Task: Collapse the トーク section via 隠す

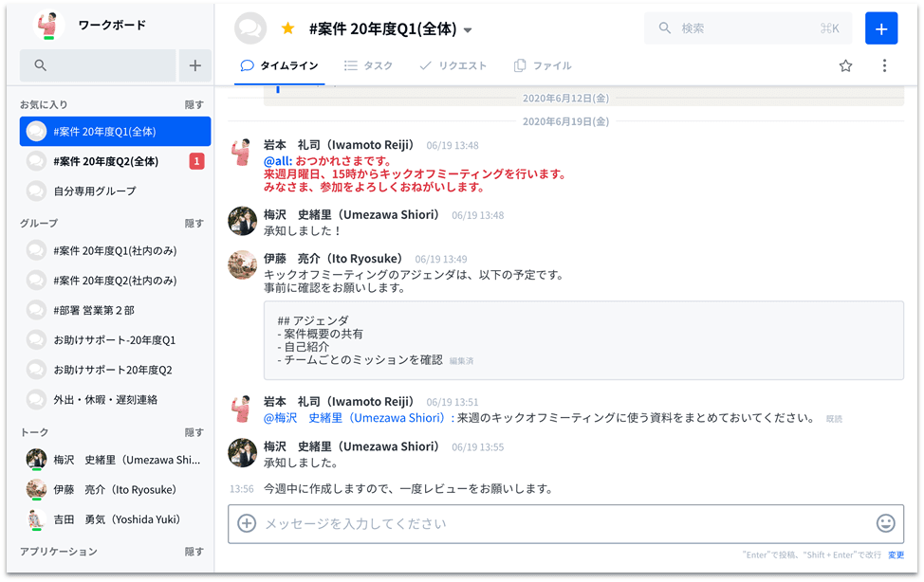Action: coord(194,430)
